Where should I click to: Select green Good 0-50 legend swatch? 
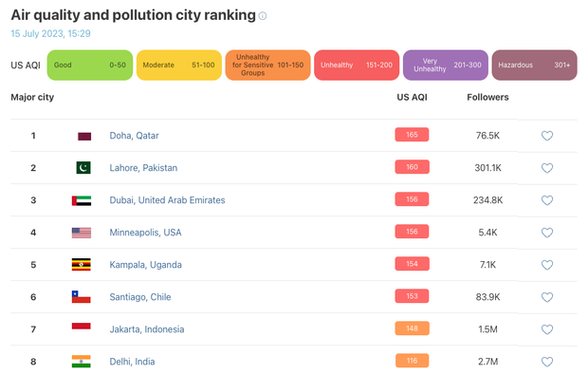click(90, 65)
